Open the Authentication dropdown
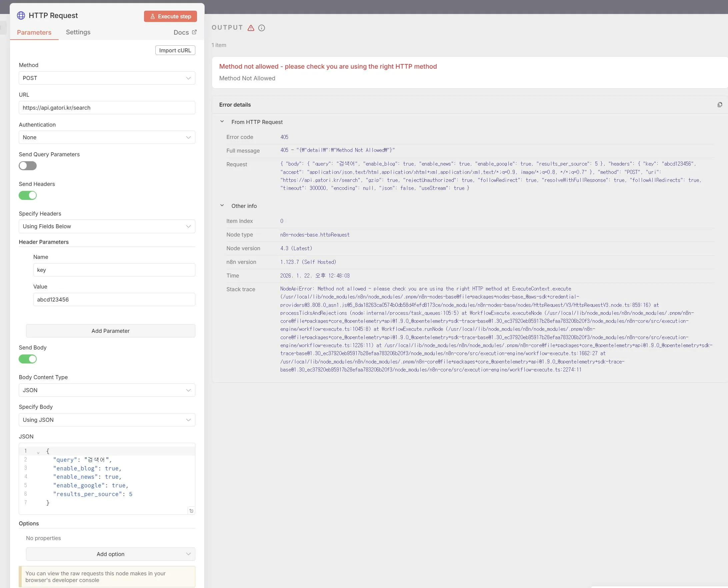 [107, 138]
